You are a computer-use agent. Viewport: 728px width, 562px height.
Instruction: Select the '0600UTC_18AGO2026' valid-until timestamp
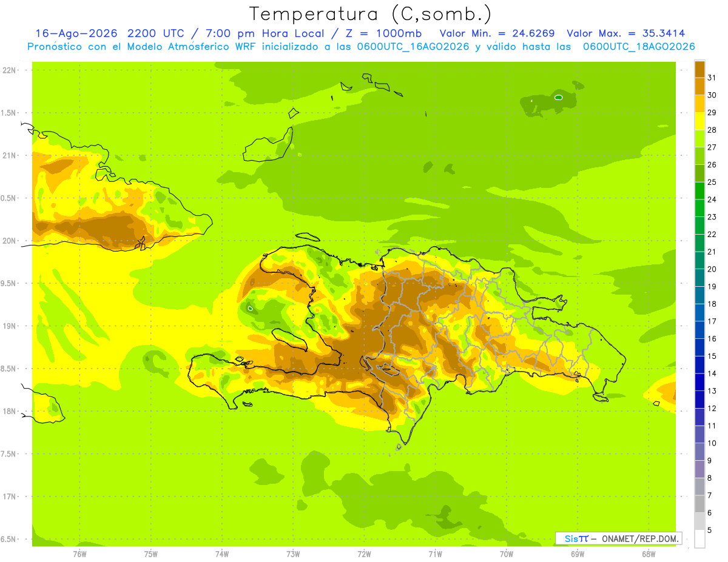[x=639, y=47]
